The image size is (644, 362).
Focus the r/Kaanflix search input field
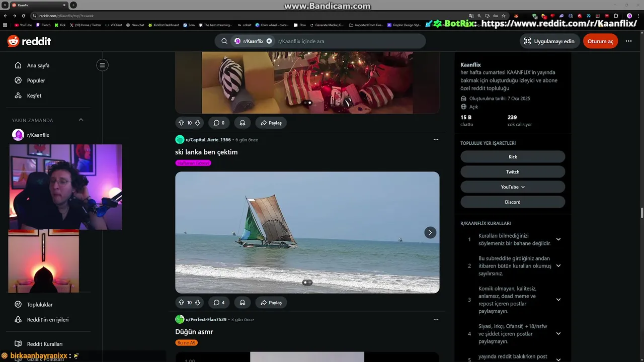350,41
